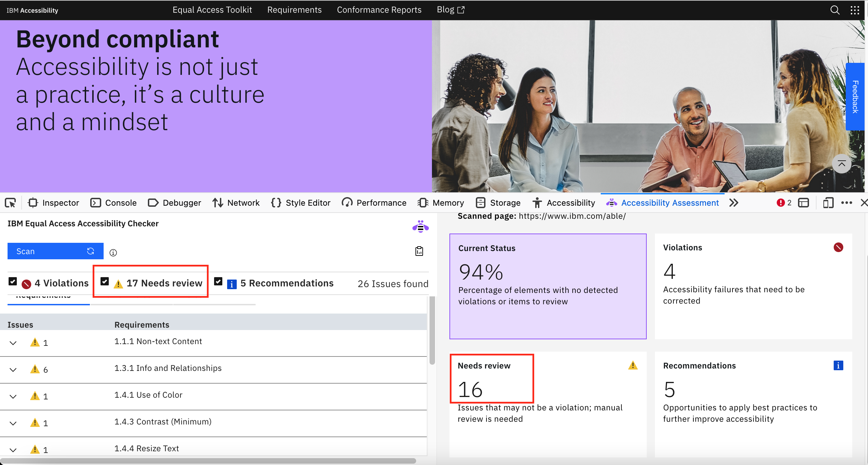Open Equal Access Toolkit link
This screenshot has width=868, height=465.
pos(212,10)
